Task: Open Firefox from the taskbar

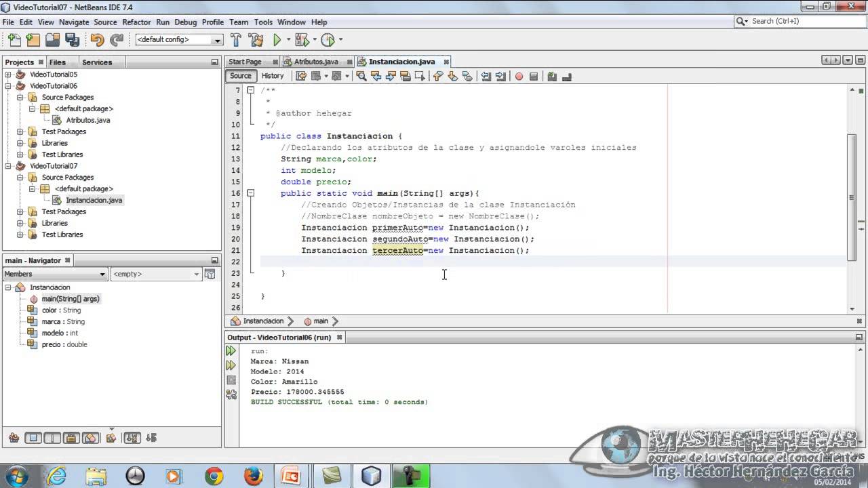Action: point(254,476)
